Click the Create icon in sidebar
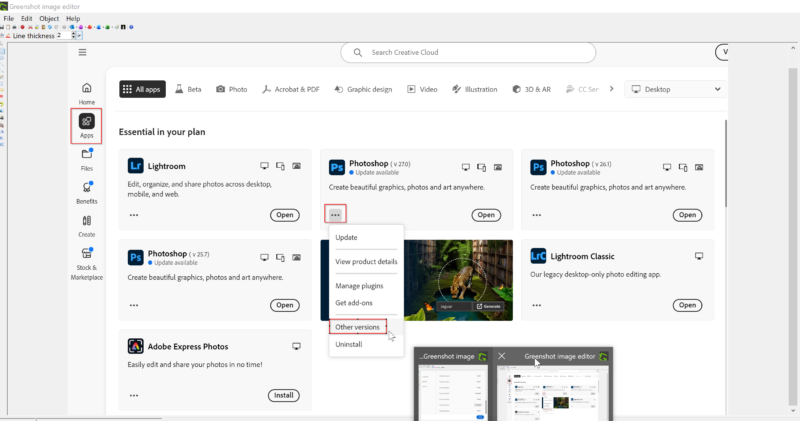800x421 pixels. tap(87, 224)
